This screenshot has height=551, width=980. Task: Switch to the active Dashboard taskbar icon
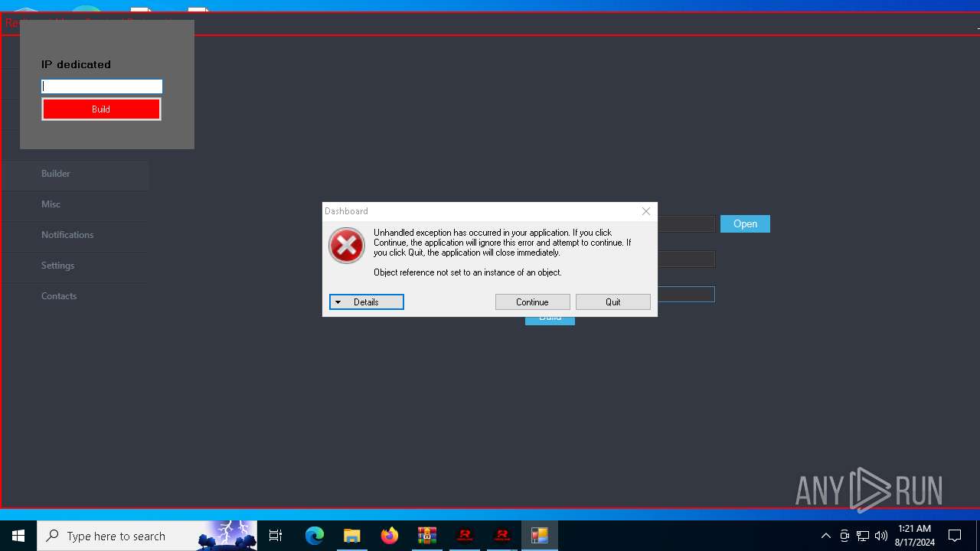[x=540, y=536]
